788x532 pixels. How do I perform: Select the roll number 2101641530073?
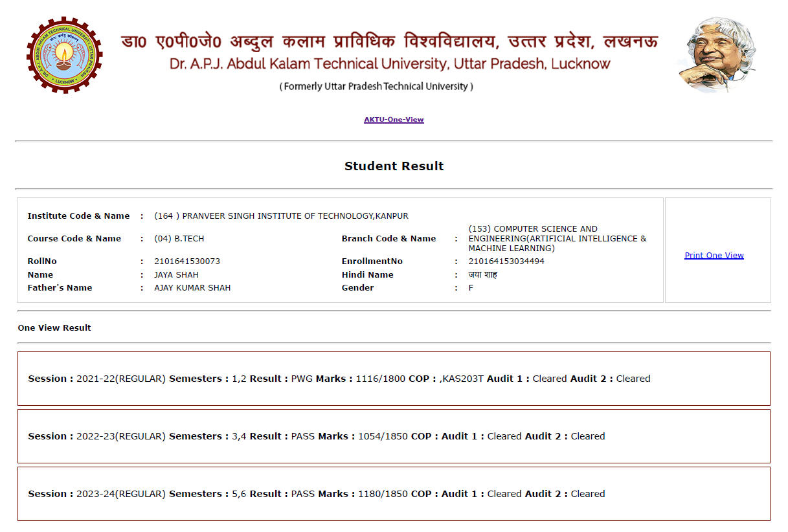coord(187,261)
